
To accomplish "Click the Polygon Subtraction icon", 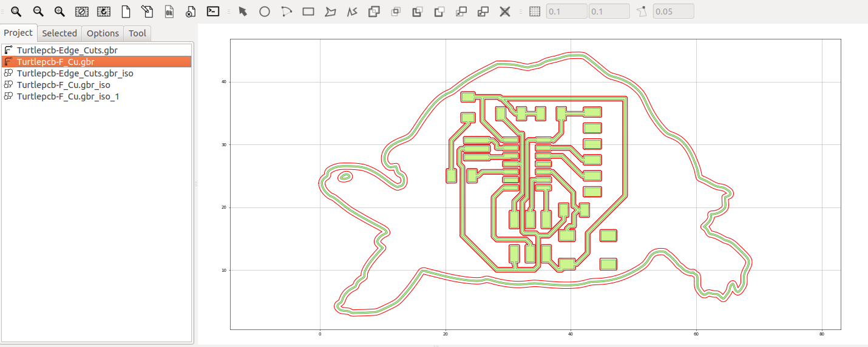I will pyautogui.click(x=417, y=11).
